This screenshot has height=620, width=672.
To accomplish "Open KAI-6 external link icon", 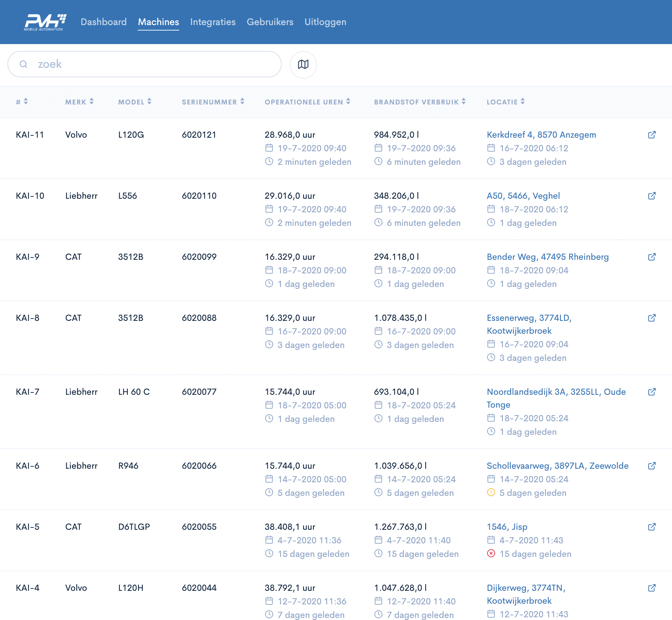I will [x=652, y=466].
